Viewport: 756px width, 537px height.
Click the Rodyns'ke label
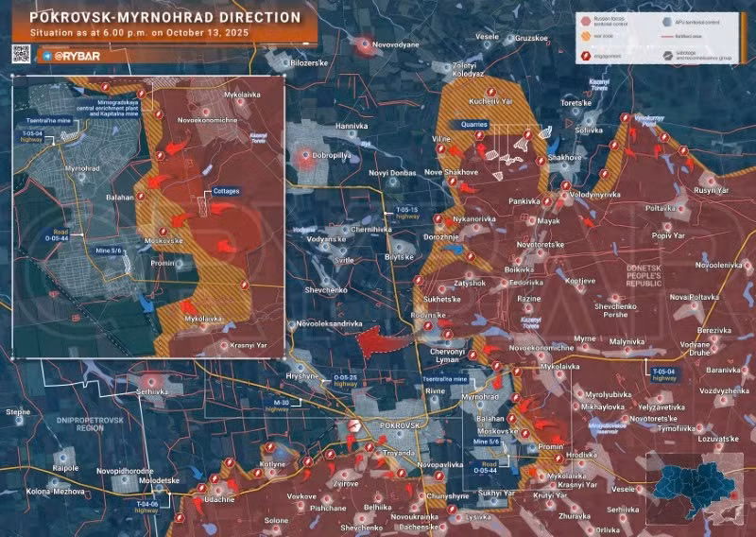coord(428,315)
